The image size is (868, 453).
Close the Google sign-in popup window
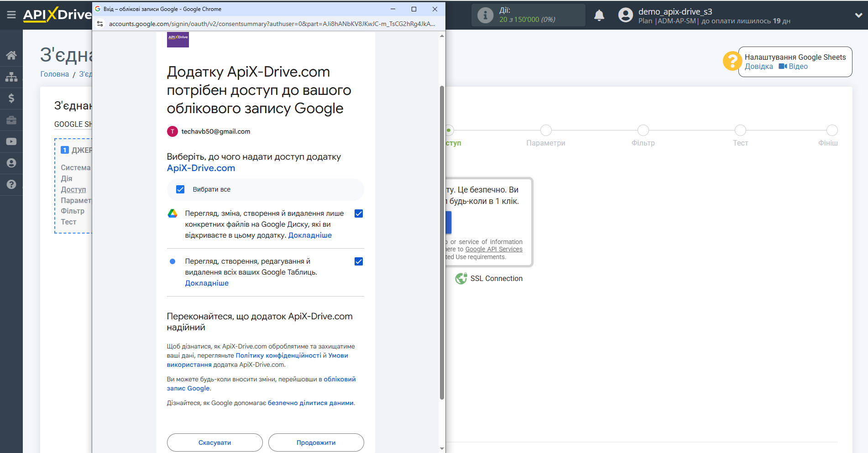coord(435,9)
